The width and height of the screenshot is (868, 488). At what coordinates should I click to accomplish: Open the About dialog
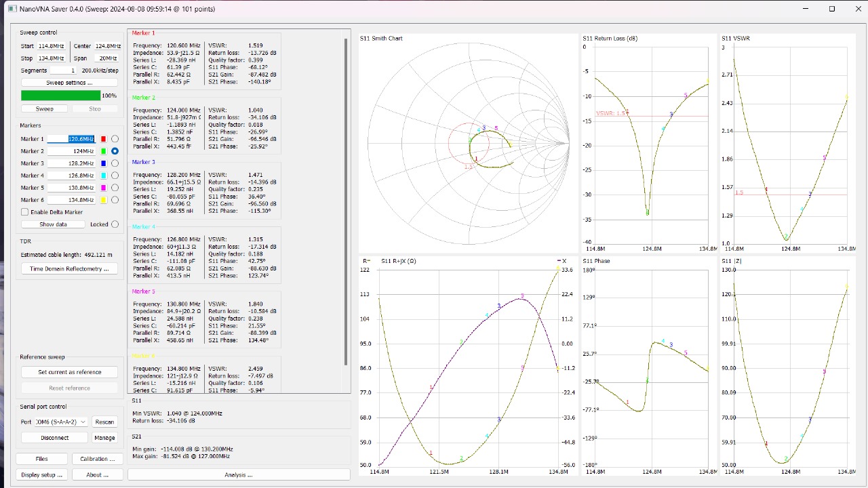tap(98, 475)
